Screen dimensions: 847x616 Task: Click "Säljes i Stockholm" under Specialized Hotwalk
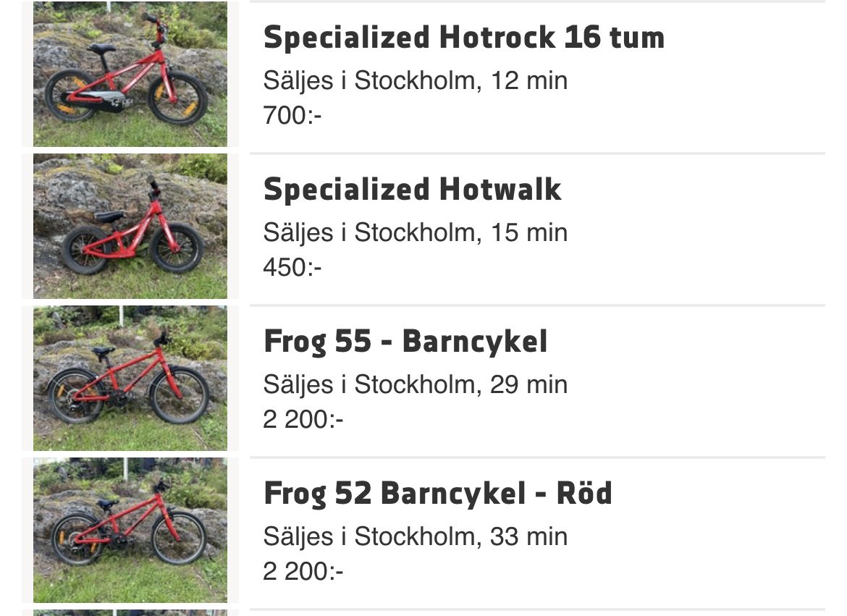click(369, 232)
